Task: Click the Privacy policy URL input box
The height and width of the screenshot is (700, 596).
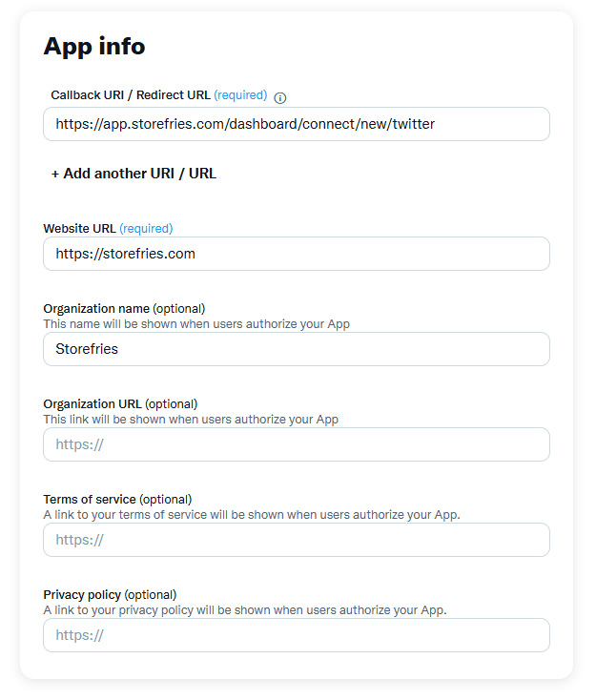Action: pyautogui.click(x=296, y=635)
